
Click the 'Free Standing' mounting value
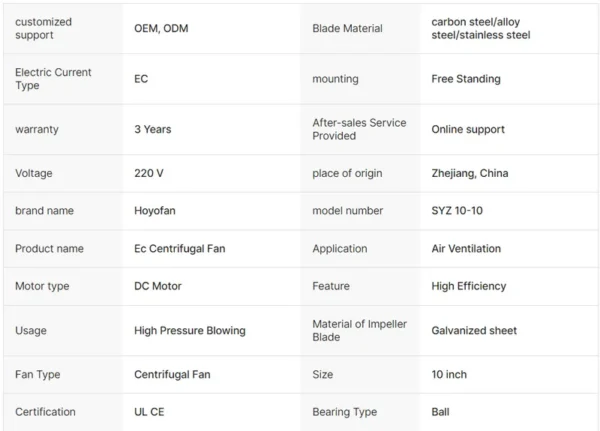pos(466,79)
